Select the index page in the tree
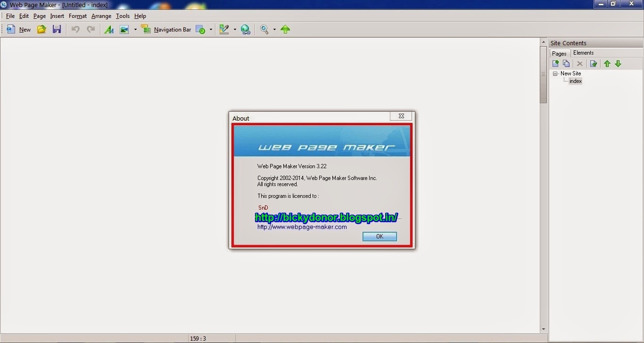The height and width of the screenshot is (343, 644). pyautogui.click(x=575, y=81)
